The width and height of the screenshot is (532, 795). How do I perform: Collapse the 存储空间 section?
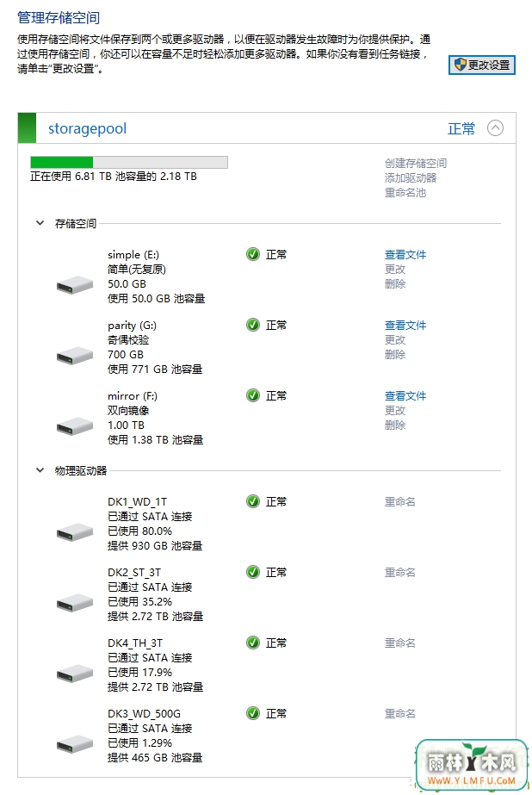[x=40, y=223]
